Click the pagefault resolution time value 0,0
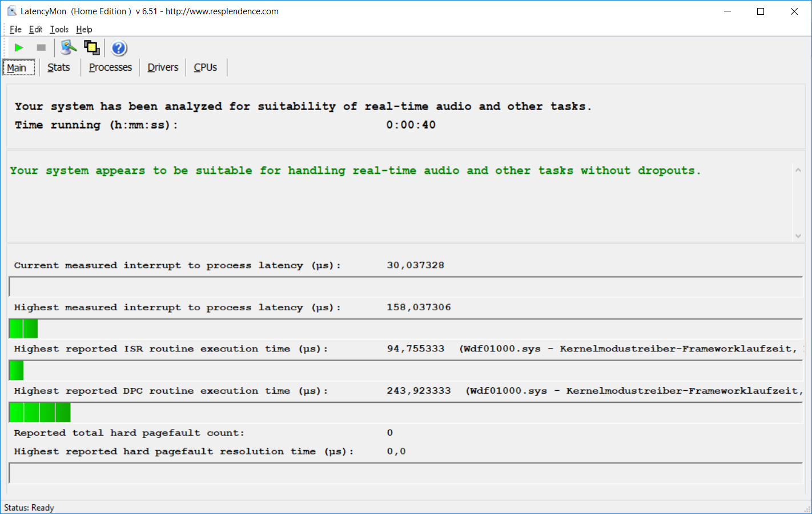Screen dimensions: 812x514 point(396,451)
